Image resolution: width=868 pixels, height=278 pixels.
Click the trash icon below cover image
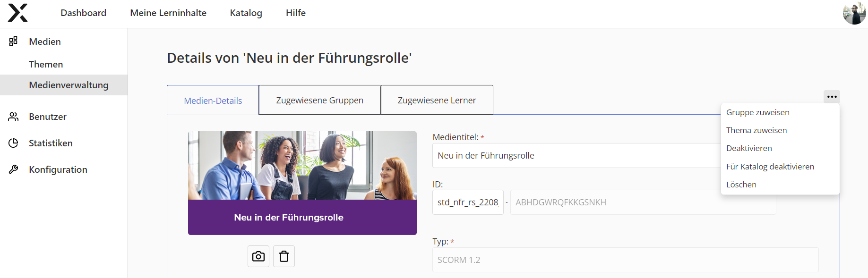(x=284, y=256)
